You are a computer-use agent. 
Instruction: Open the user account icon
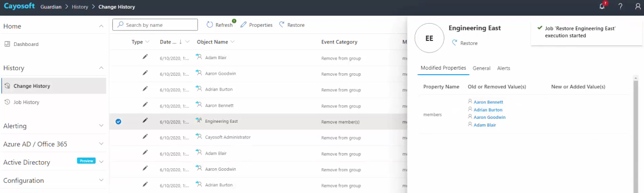pyautogui.click(x=637, y=7)
